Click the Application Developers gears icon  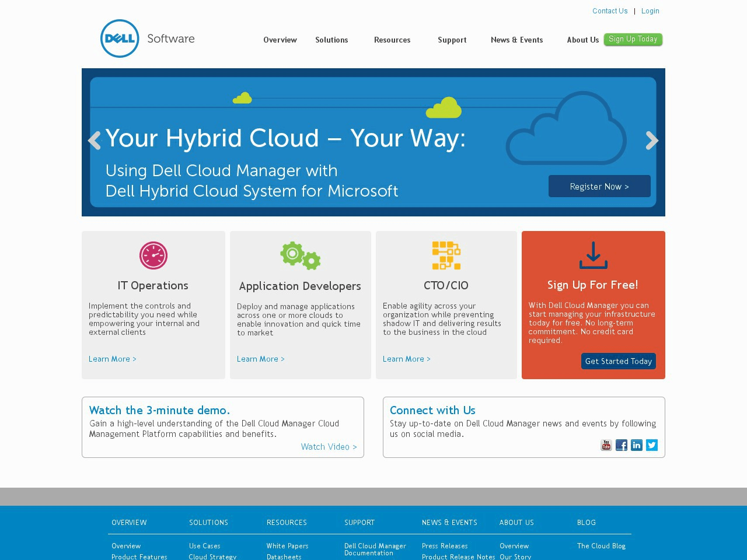pyautogui.click(x=301, y=256)
